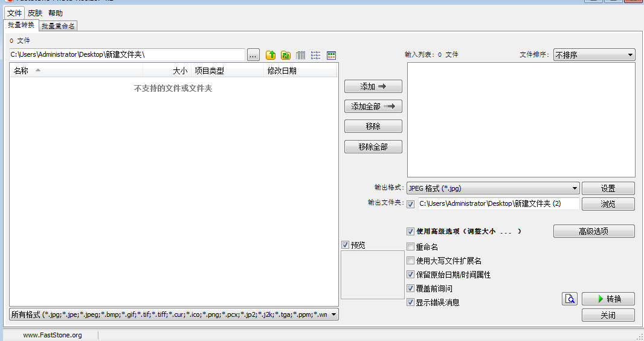This screenshot has width=644, height=341.
Task: Click the 添加 button to add files
Action: [x=373, y=86]
